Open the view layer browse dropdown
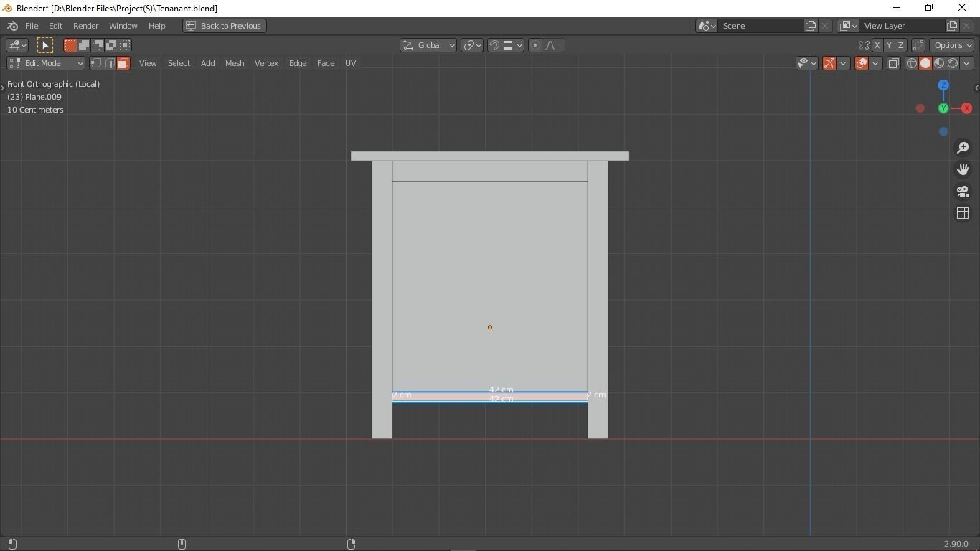The width and height of the screenshot is (980, 551). [848, 26]
